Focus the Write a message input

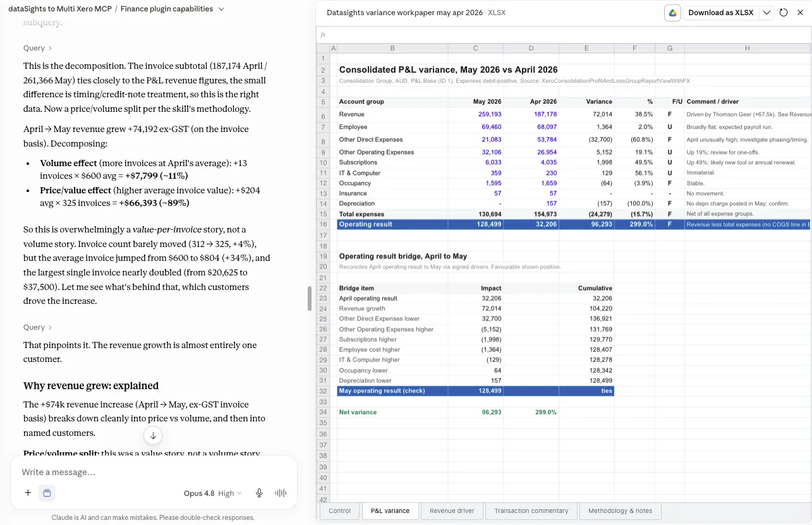coord(154,472)
